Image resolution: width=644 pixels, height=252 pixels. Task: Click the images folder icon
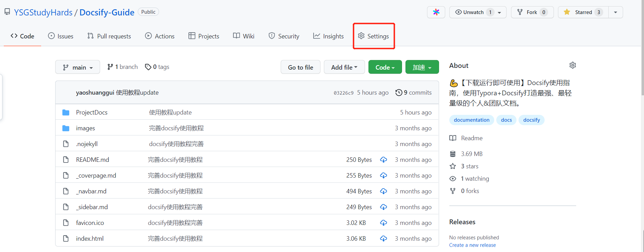(x=66, y=128)
